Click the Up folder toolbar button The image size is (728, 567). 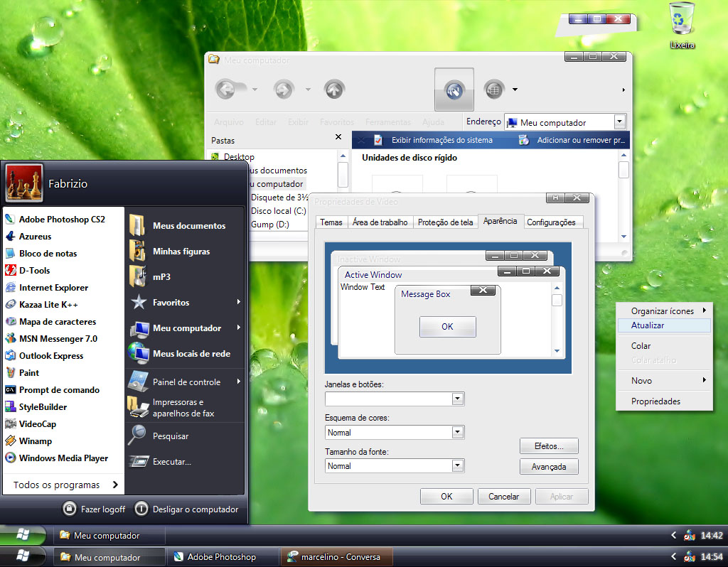334,89
